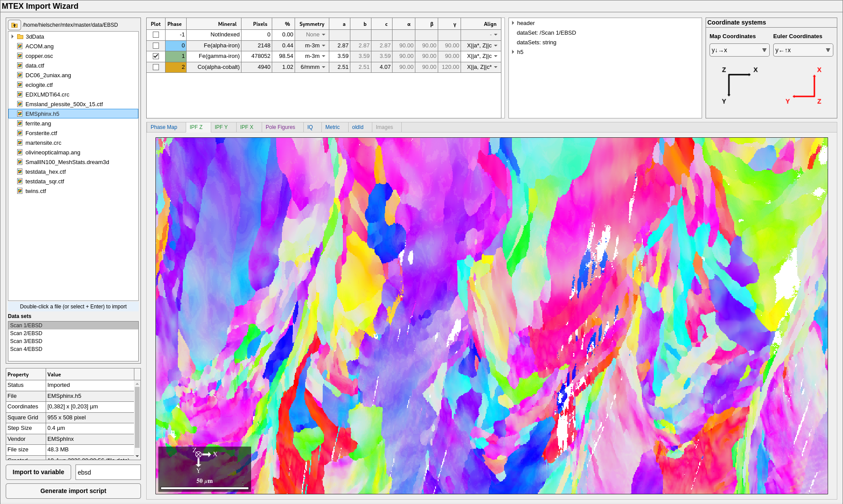The width and height of the screenshot is (843, 504).
Task: Uncheck plot checkbox for Fe(gamma-iron)
Action: (156, 56)
